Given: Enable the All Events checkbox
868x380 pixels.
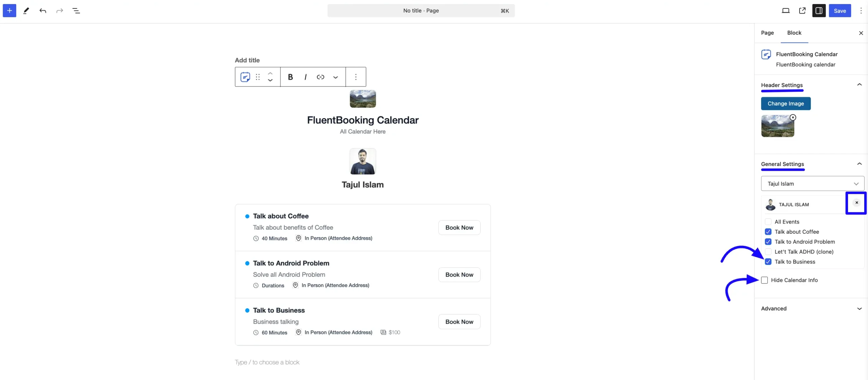Looking at the screenshot, I should coord(768,222).
